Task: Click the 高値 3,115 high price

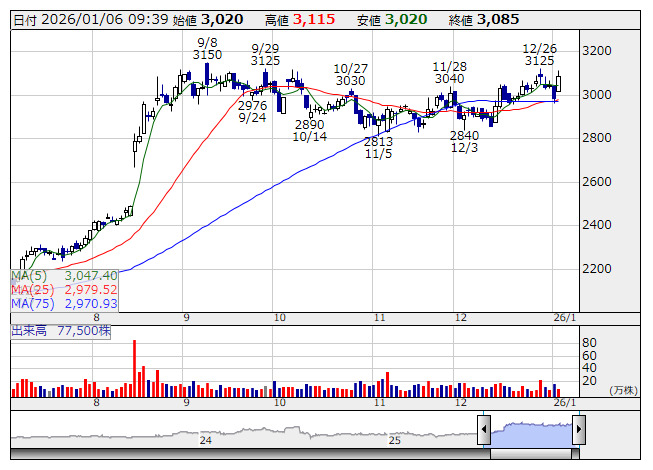Action: pyautogui.click(x=300, y=20)
